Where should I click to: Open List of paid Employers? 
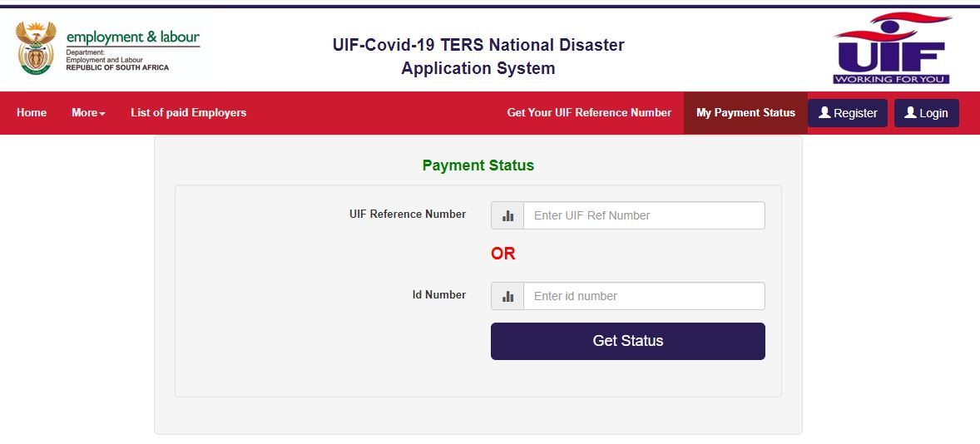188,112
